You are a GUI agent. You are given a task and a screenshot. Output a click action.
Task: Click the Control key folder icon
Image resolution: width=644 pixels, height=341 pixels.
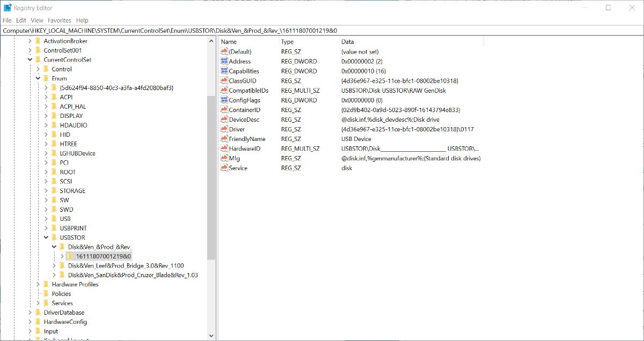point(46,69)
